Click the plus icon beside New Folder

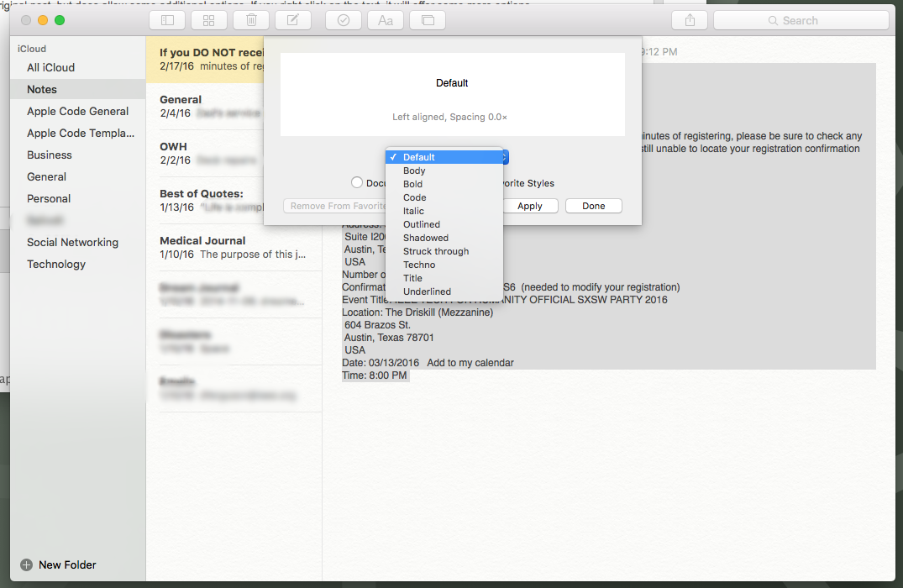pyautogui.click(x=27, y=565)
